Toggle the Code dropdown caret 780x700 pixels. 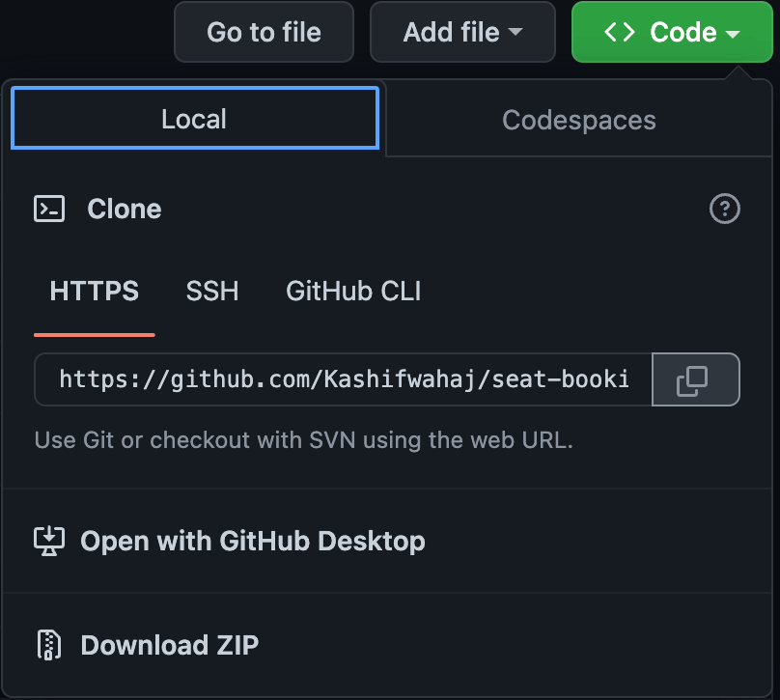pyautogui.click(x=733, y=34)
